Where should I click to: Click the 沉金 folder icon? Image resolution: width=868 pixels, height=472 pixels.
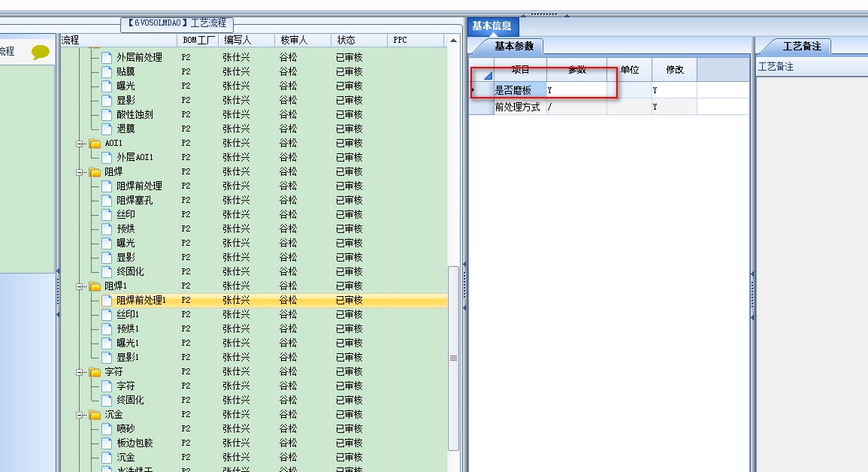tap(95, 415)
